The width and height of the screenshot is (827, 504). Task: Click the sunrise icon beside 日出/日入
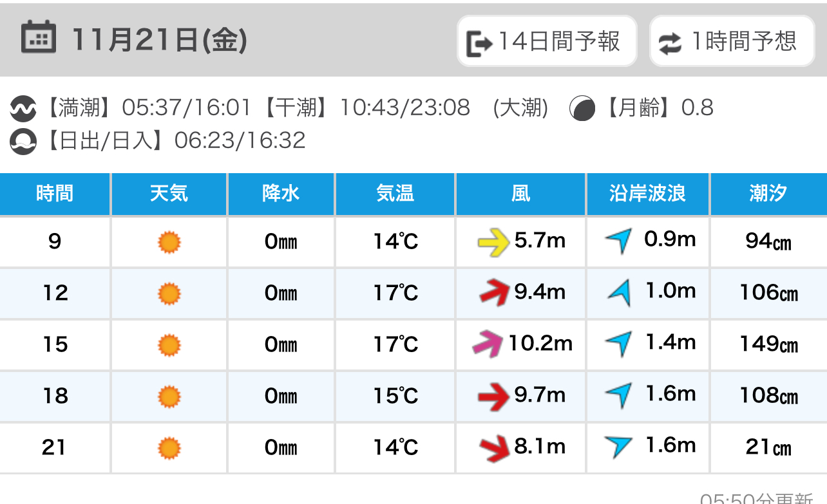pyautogui.click(x=23, y=141)
